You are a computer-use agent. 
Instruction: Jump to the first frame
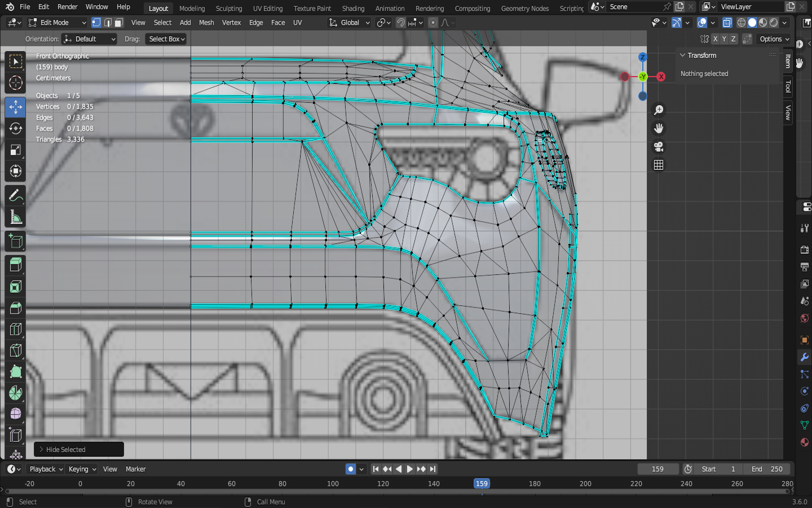coord(376,469)
